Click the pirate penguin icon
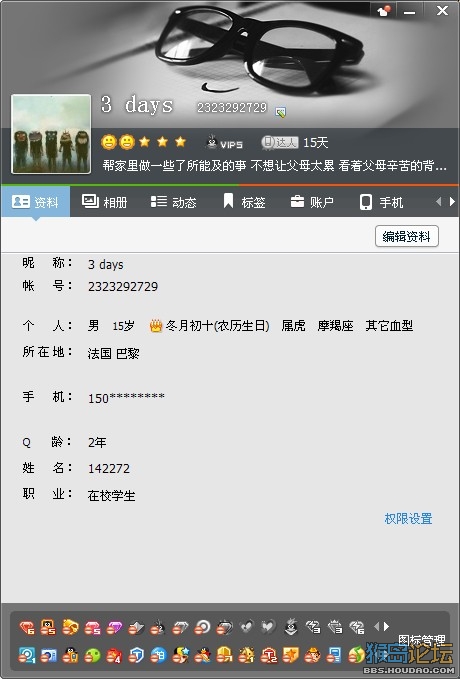The height and width of the screenshot is (679, 460). coord(202,655)
